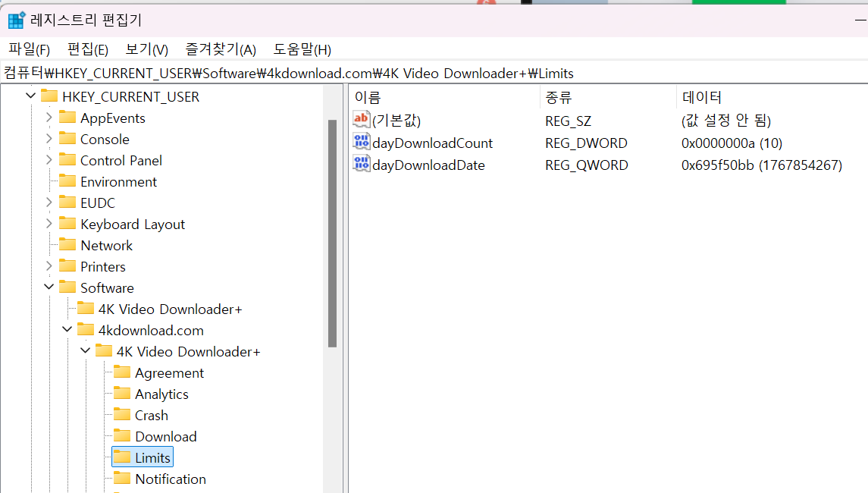Collapse the 4kdownload.com key

[x=67, y=330]
